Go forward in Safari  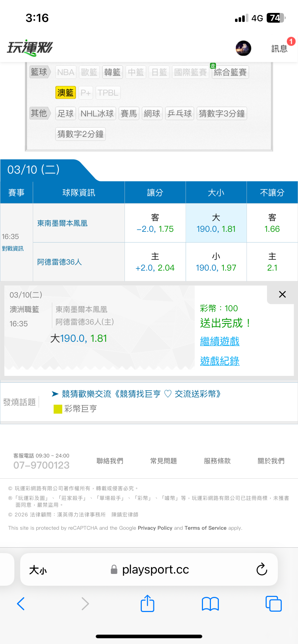click(x=85, y=604)
